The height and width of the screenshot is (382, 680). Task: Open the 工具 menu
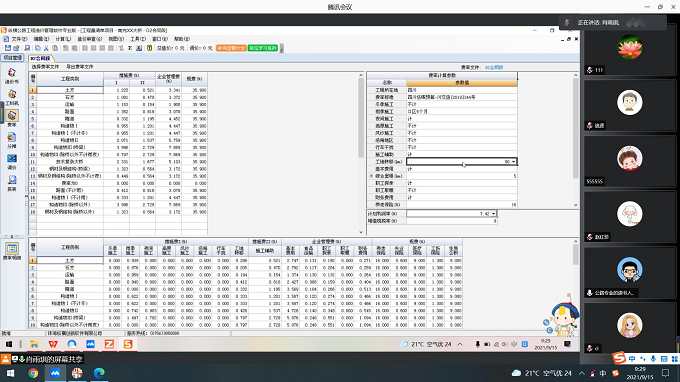(x=138, y=39)
